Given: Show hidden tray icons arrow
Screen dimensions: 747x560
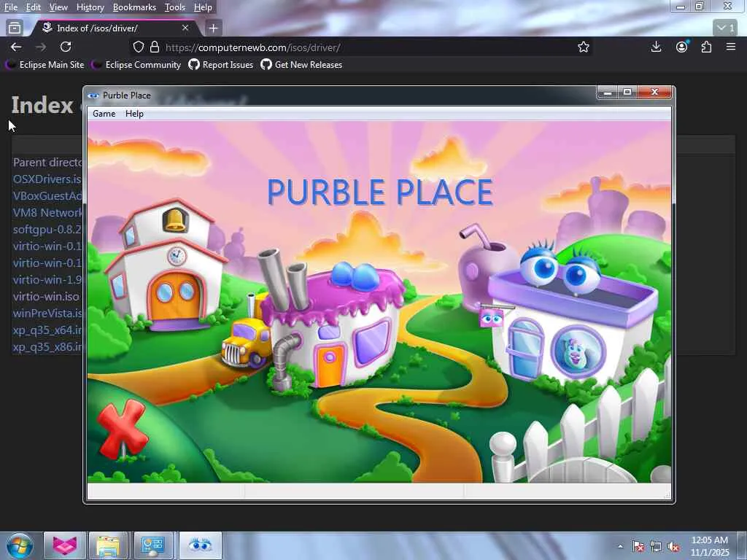Looking at the screenshot, I should point(620,546).
